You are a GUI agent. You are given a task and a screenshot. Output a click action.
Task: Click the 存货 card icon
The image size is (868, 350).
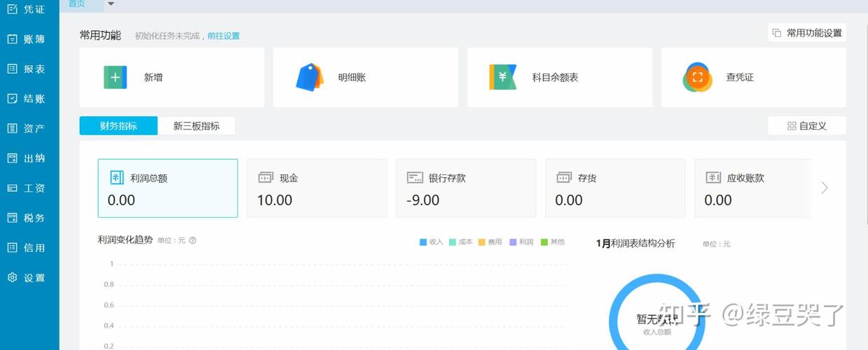pyautogui.click(x=564, y=178)
